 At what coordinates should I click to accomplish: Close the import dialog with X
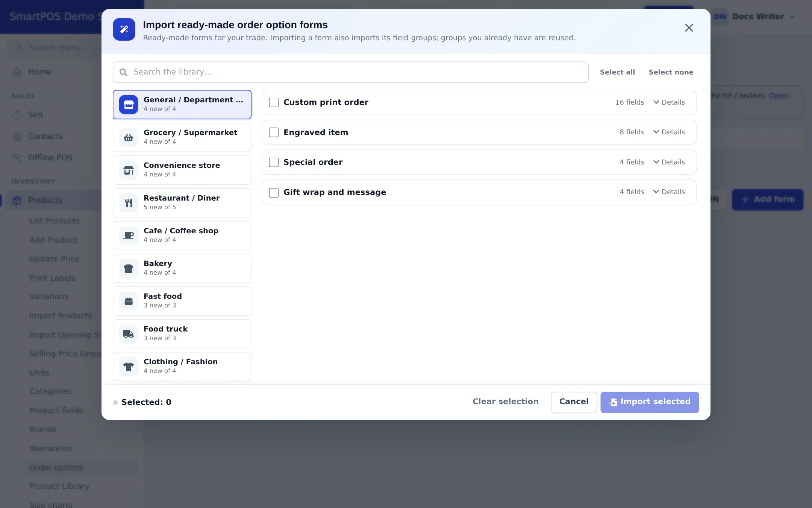coord(689,28)
